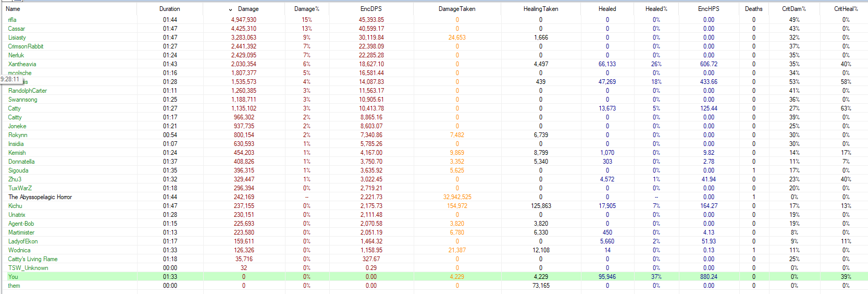Sort by the EncHPS column header
The width and height of the screenshot is (868, 294).
coord(709,9)
